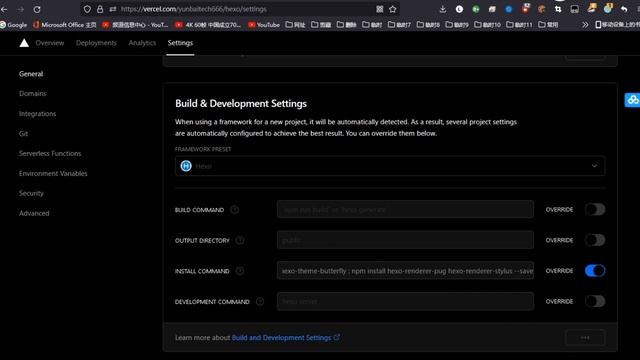
Task: Go back using the browser back arrow
Action: click(x=4, y=9)
